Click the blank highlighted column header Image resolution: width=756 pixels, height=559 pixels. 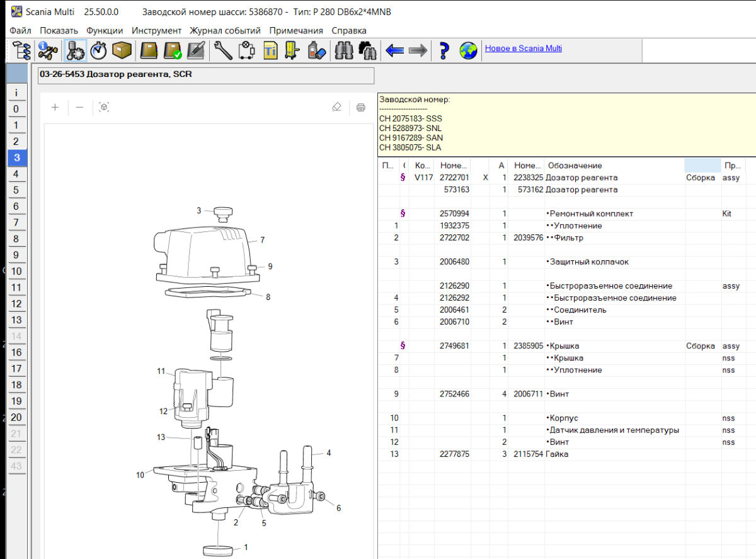tap(702, 166)
